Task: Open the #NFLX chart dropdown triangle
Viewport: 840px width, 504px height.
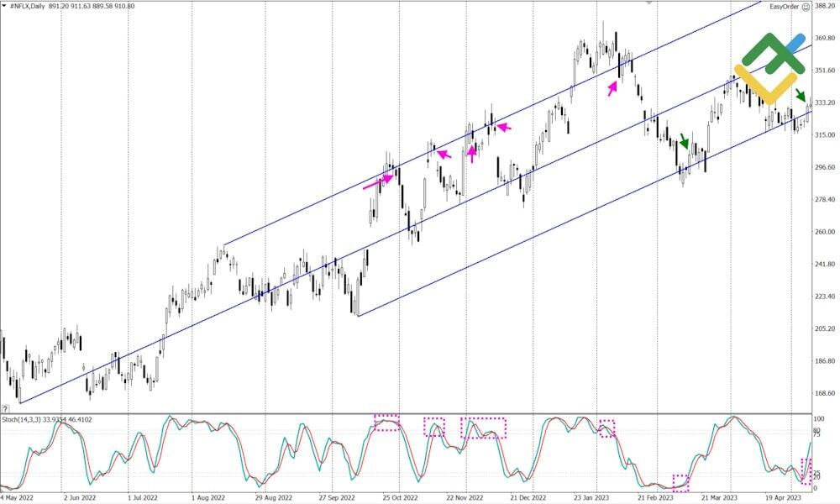Action: [4, 7]
